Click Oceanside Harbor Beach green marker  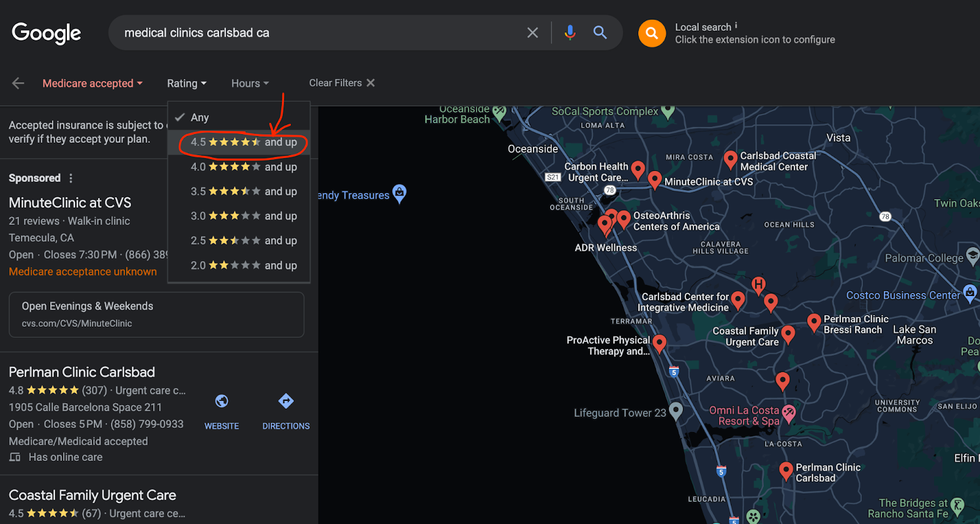pyautogui.click(x=499, y=113)
